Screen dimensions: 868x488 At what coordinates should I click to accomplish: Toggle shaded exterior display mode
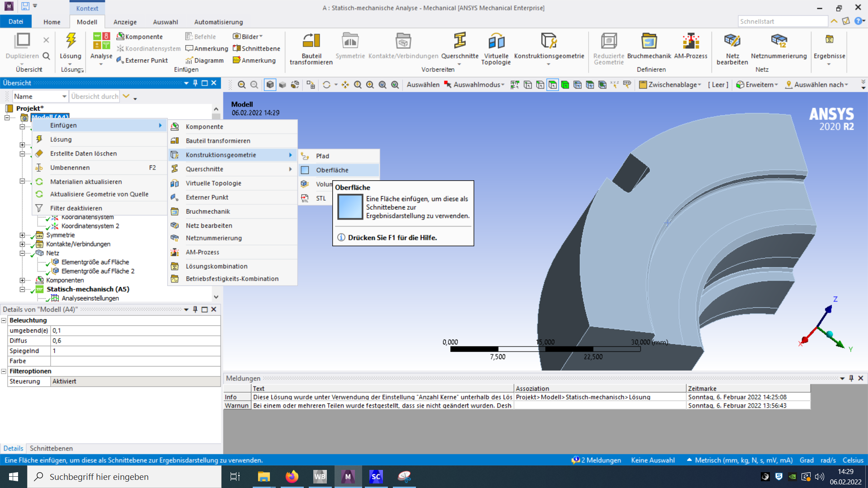[283, 84]
